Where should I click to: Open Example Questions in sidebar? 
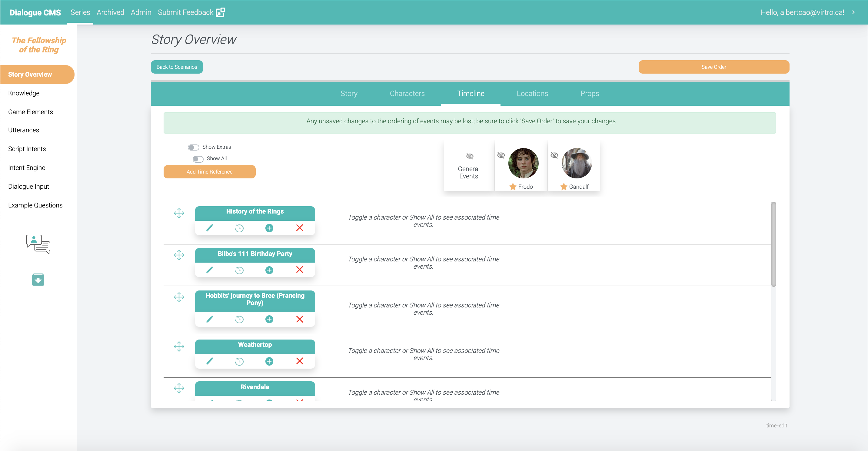pyautogui.click(x=35, y=205)
